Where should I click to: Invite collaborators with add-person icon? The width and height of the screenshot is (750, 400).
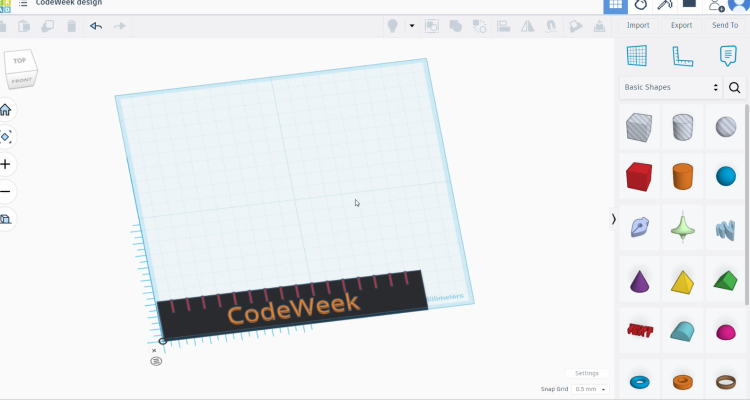pos(716,5)
